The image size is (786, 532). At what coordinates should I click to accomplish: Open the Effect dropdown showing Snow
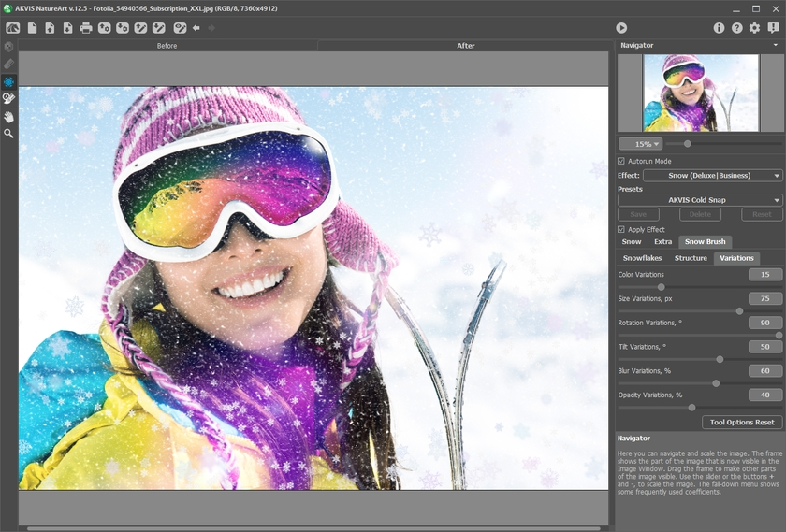click(712, 176)
